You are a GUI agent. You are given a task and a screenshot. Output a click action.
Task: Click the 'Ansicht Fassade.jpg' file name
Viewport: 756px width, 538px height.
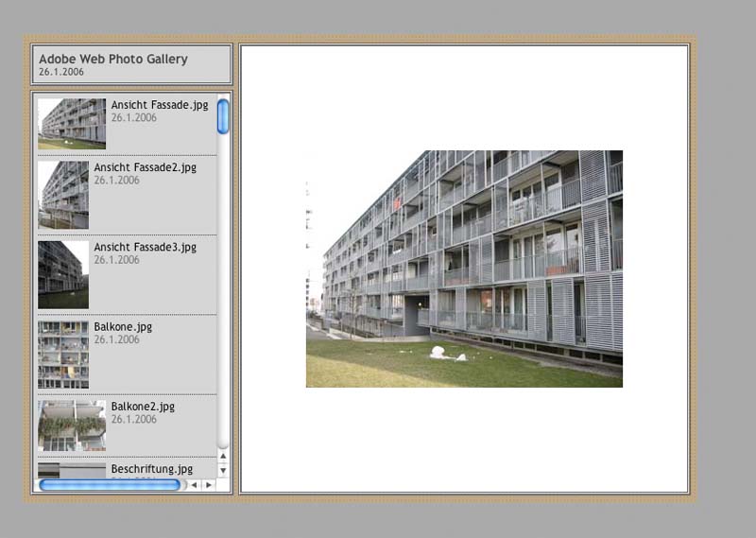pos(160,105)
